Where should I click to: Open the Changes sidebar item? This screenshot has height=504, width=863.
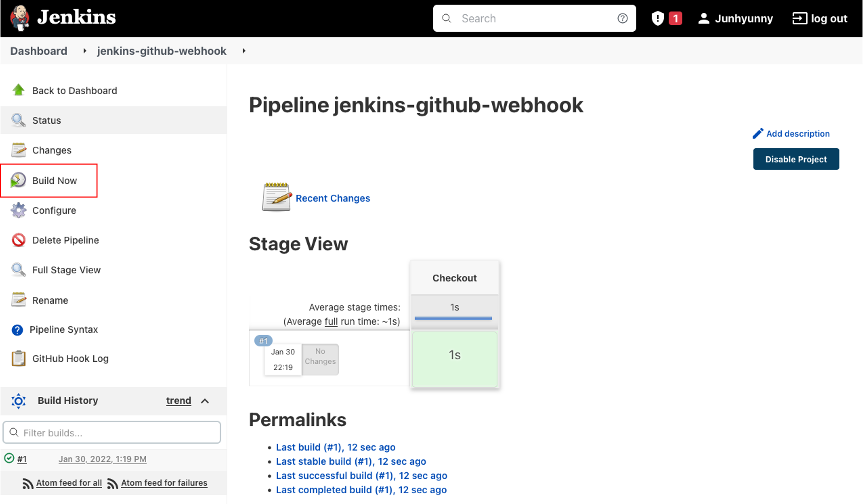[x=52, y=150]
